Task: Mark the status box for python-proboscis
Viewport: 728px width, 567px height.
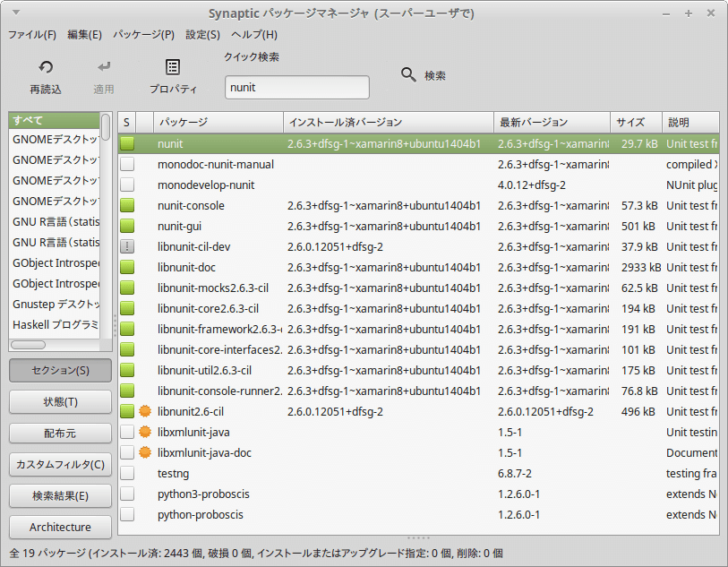Action: point(127,514)
